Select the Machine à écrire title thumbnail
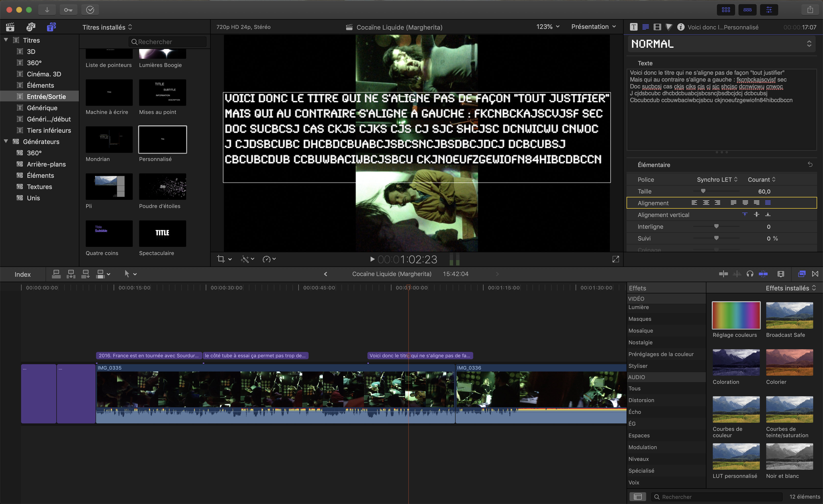Image resolution: width=823 pixels, height=504 pixels. (x=109, y=93)
